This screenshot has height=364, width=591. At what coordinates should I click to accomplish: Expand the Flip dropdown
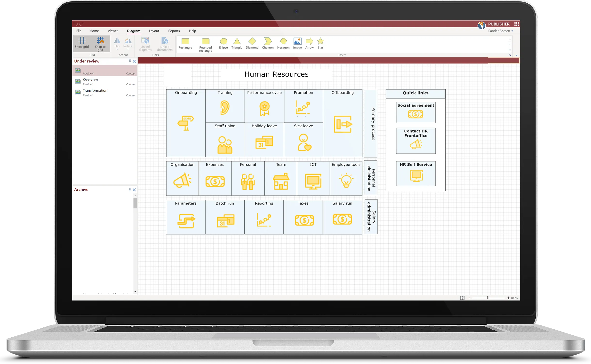(x=117, y=49)
